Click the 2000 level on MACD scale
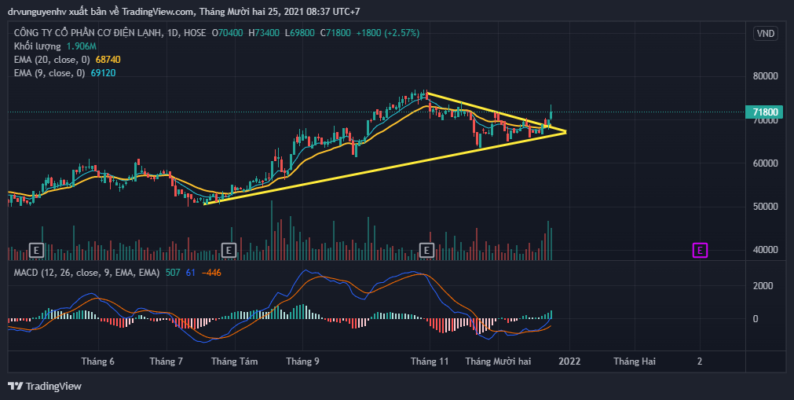 click(764, 286)
